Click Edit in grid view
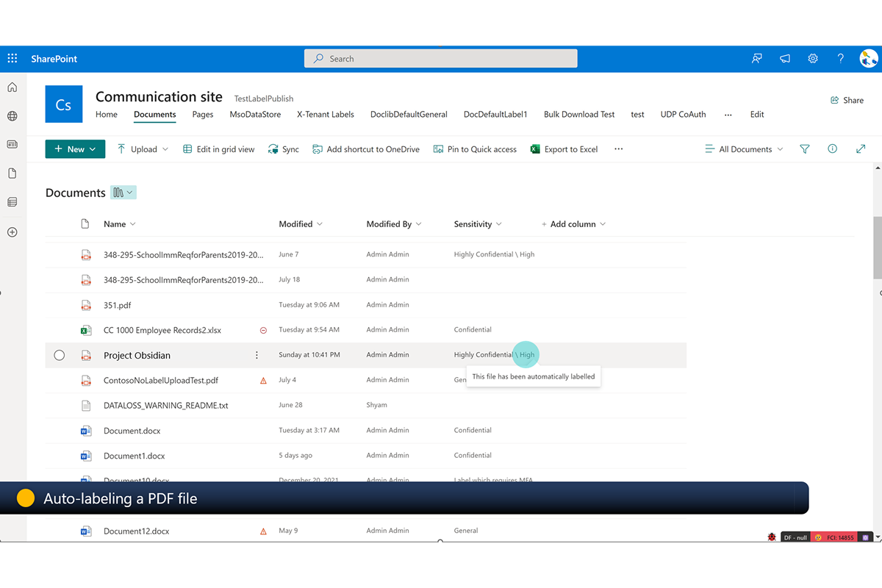The height and width of the screenshot is (588, 882). tap(218, 149)
